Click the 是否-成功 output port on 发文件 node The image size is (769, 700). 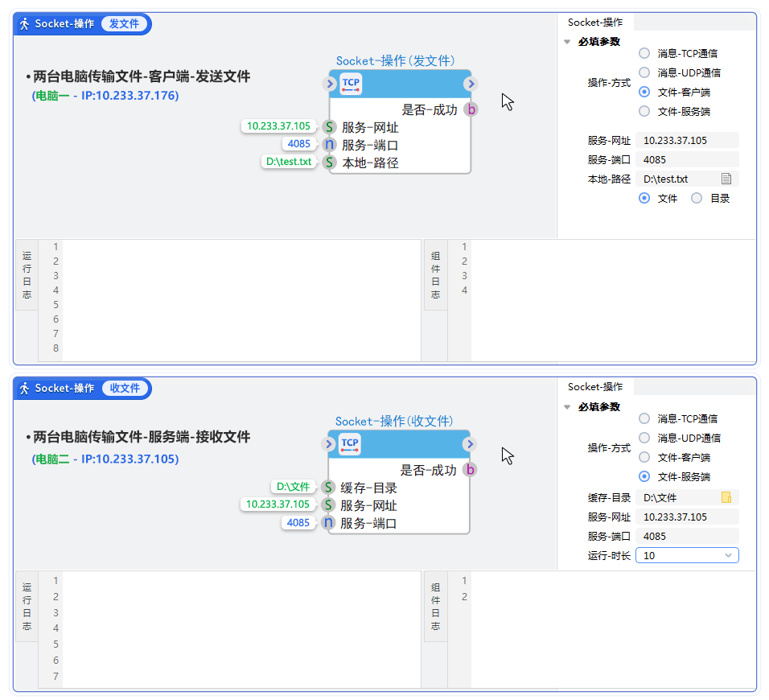[x=471, y=110]
